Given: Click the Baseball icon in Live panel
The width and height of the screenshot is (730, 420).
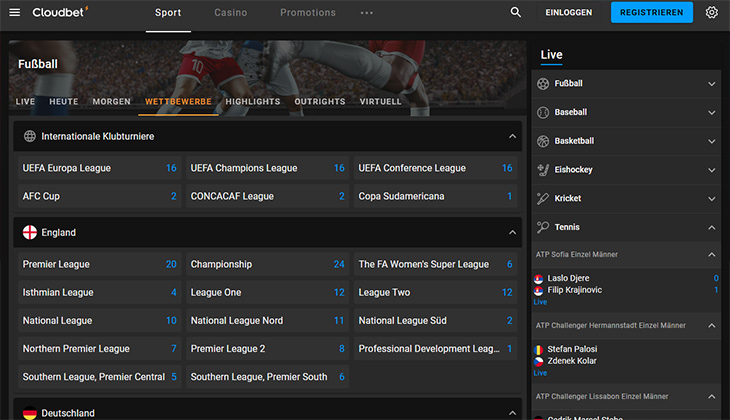Looking at the screenshot, I should tap(543, 113).
